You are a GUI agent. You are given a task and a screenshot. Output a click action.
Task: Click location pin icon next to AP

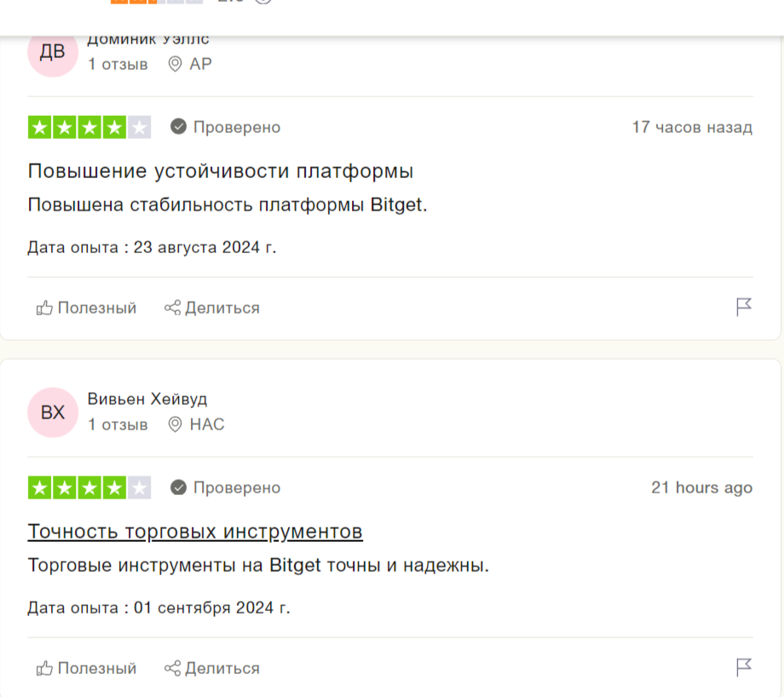(175, 64)
